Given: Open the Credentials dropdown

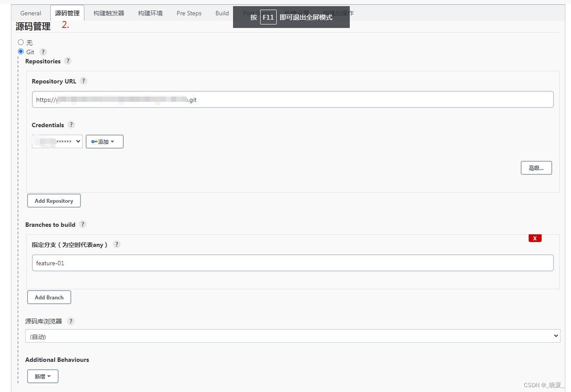Looking at the screenshot, I should point(57,142).
